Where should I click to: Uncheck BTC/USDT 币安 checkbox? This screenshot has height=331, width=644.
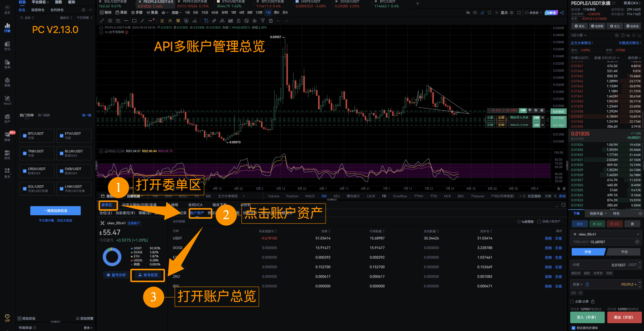pos(24,136)
